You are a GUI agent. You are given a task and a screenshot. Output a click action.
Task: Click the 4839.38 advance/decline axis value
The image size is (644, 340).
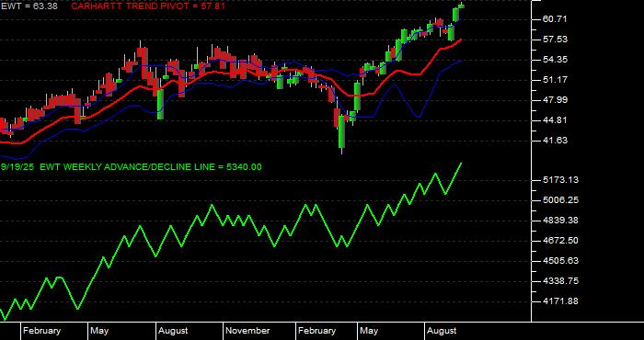(x=560, y=221)
